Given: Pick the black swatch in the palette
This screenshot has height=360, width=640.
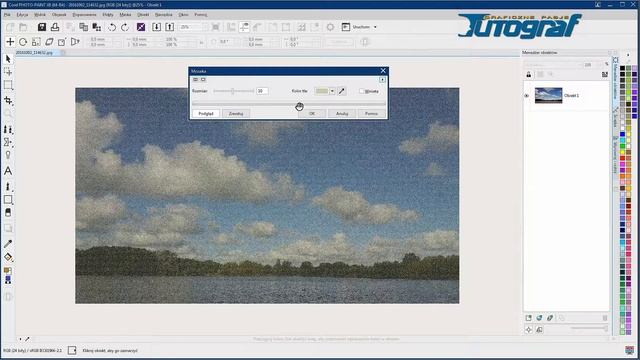Looking at the screenshot, I should (x=622, y=68).
